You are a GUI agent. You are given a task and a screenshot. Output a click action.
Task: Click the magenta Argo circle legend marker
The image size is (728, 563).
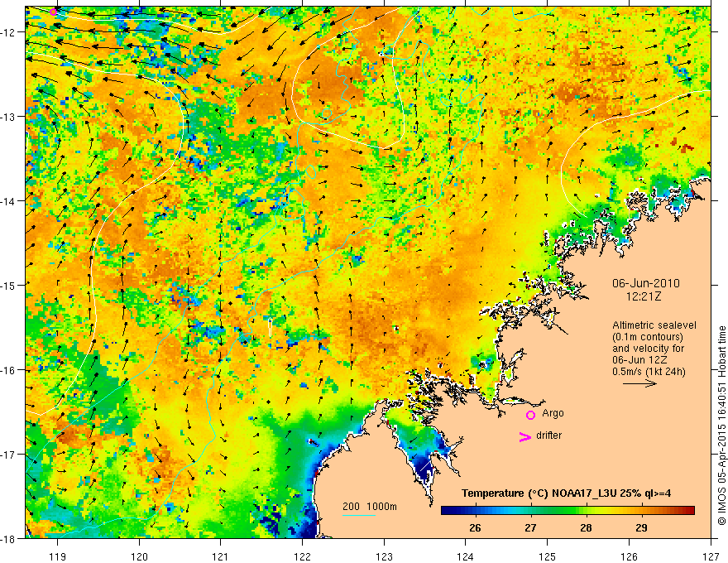pyautogui.click(x=530, y=415)
